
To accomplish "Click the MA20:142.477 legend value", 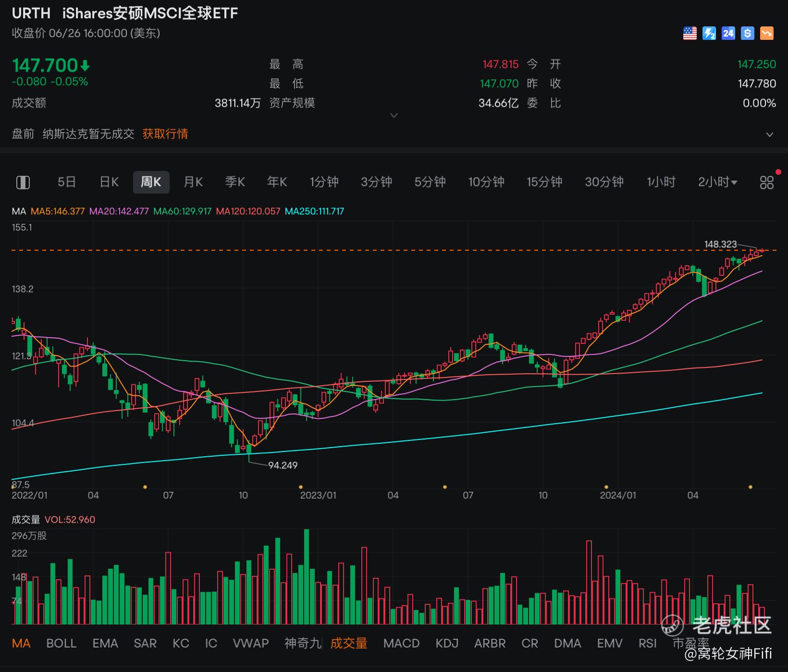I will (x=119, y=211).
